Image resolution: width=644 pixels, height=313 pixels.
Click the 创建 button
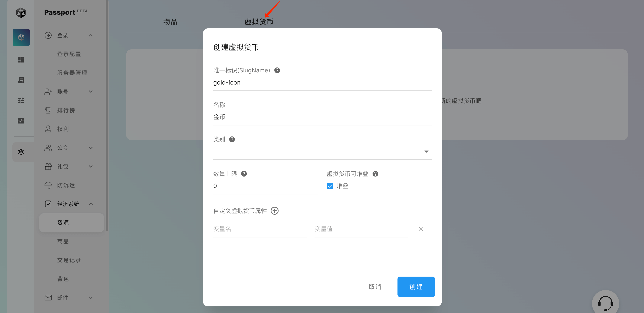tap(416, 287)
